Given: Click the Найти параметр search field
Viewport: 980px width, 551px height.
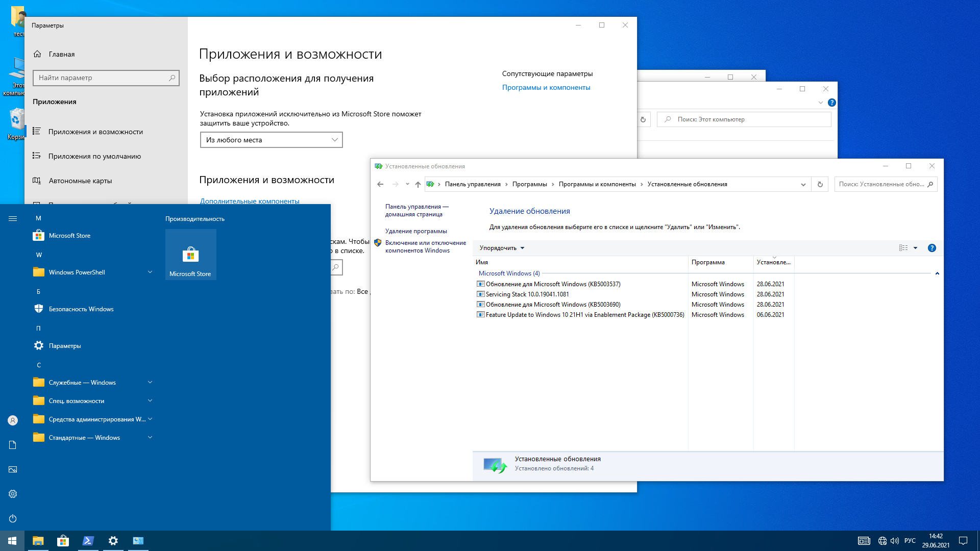Looking at the screenshot, I should (102, 78).
